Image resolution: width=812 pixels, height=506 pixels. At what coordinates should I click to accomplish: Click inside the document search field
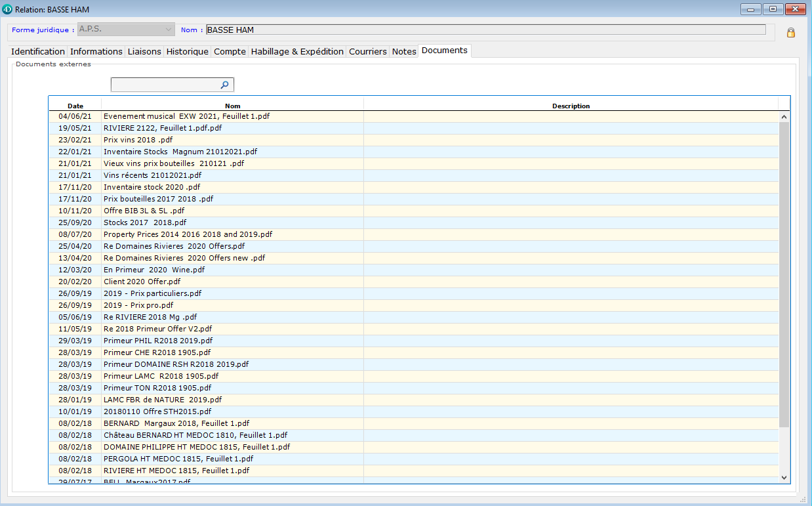point(164,85)
